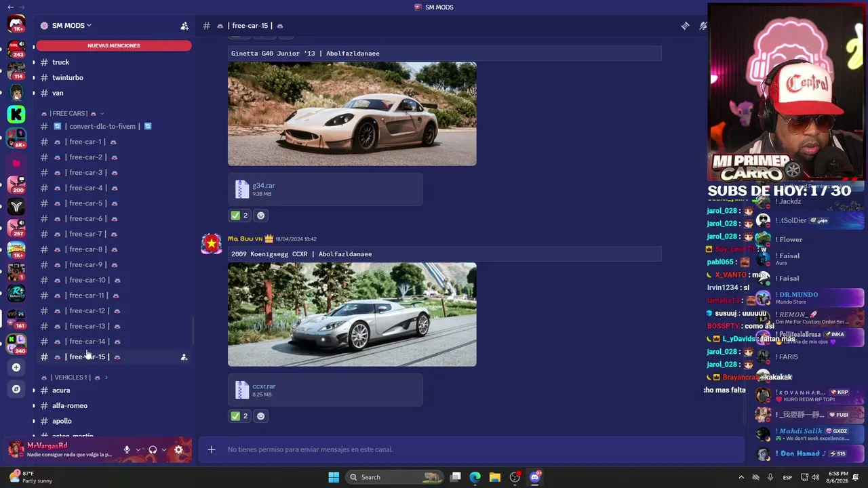Expand the VEHICLES 1 category arrow
This screenshot has width=868, height=488.
(106, 378)
